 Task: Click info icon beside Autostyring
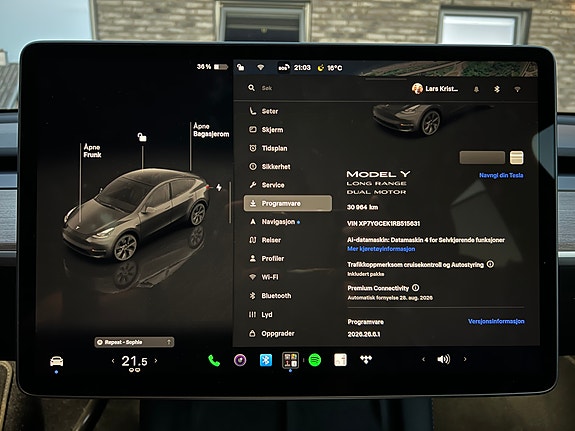pyautogui.click(x=490, y=264)
